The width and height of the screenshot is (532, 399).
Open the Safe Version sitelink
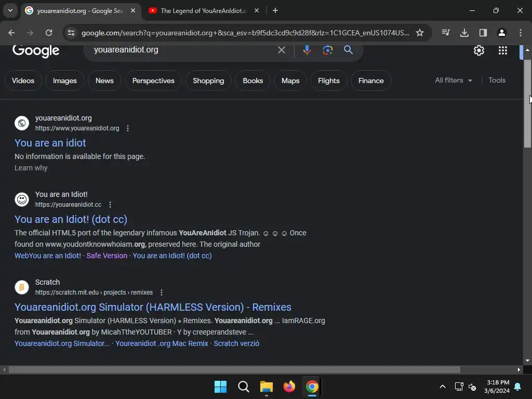click(x=107, y=256)
